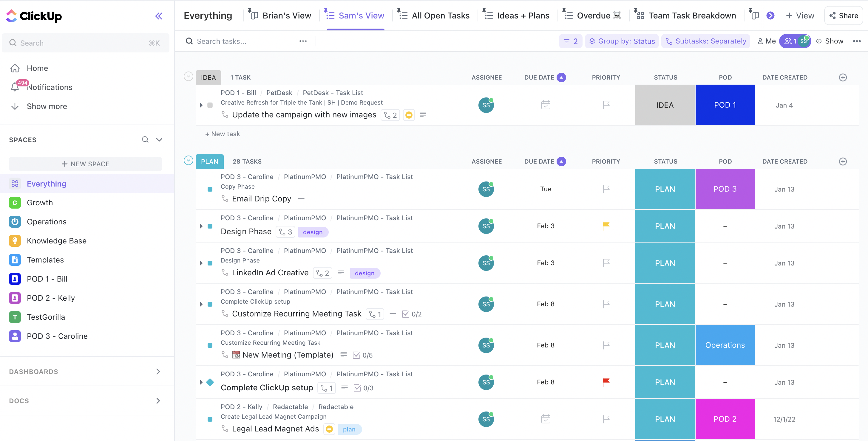The height and width of the screenshot is (441, 868).
Task: Collapse the IDEA group
Action: pos(188,76)
